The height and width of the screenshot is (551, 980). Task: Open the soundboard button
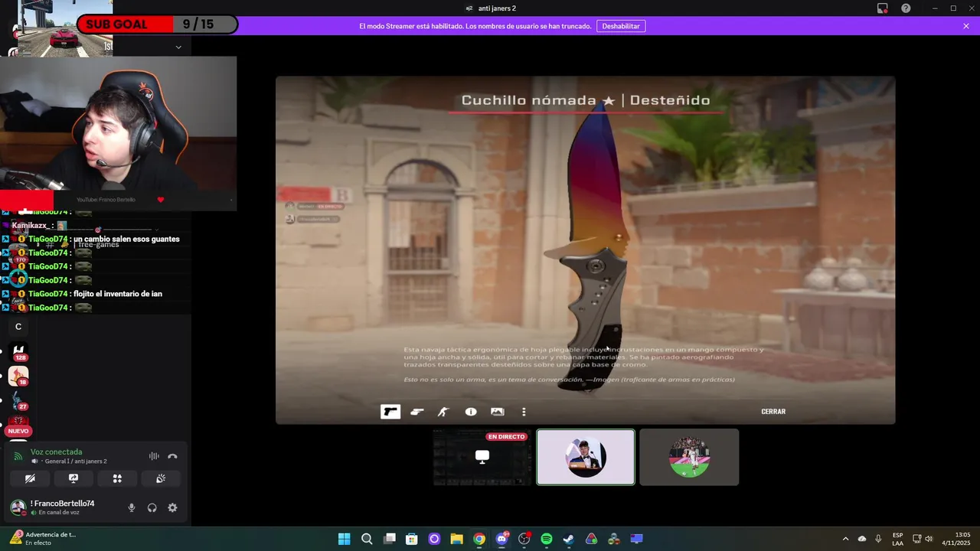(x=161, y=478)
